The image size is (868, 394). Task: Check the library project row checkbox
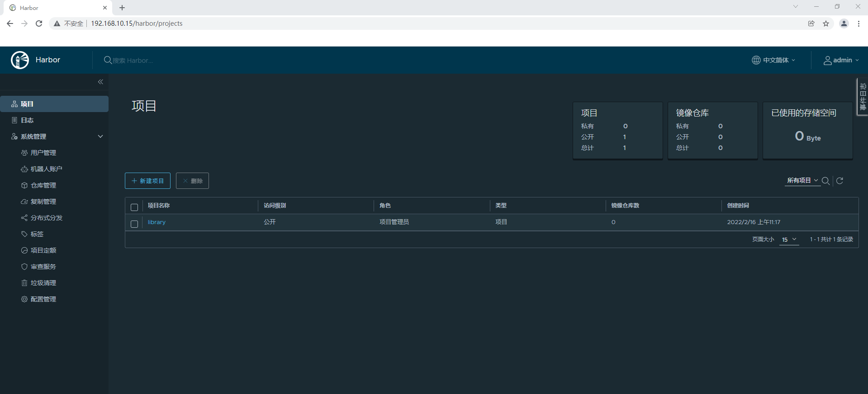tap(134, 224)
